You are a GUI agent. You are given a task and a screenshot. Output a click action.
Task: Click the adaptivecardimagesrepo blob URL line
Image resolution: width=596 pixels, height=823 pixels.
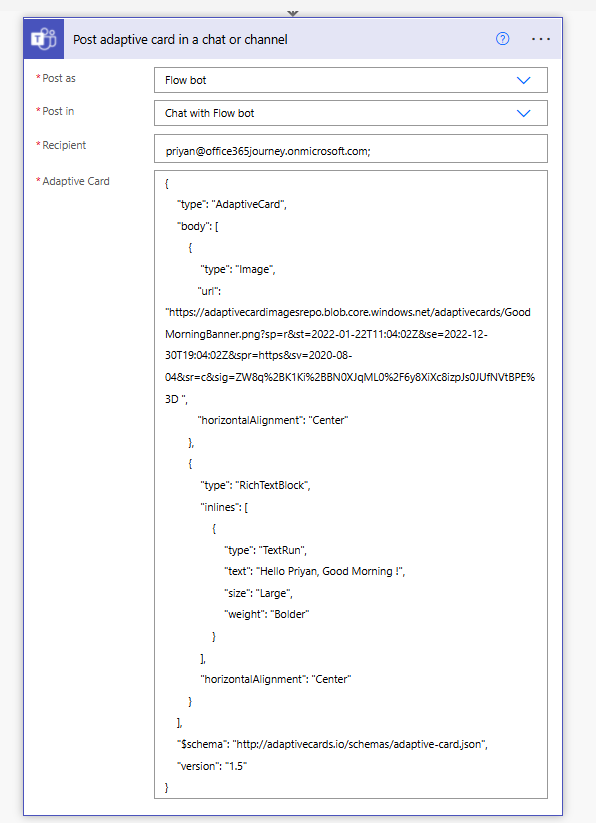point(348,312)
